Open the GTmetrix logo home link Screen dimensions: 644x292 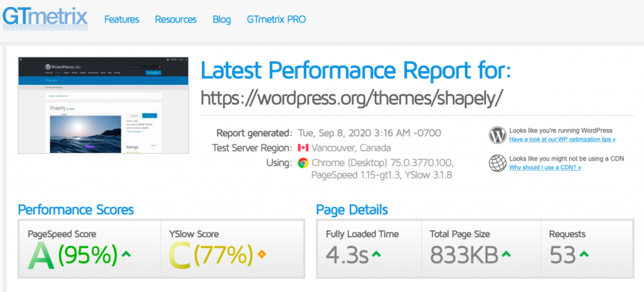pos(45,18)
